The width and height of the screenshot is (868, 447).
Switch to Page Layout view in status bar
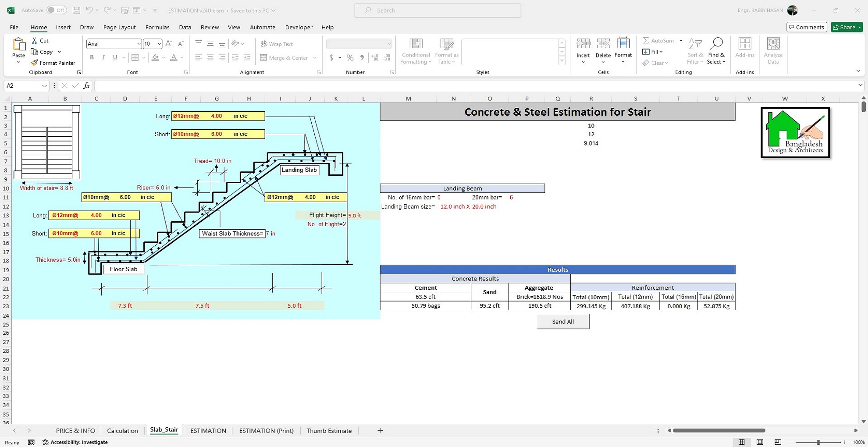tap(760, 442)
